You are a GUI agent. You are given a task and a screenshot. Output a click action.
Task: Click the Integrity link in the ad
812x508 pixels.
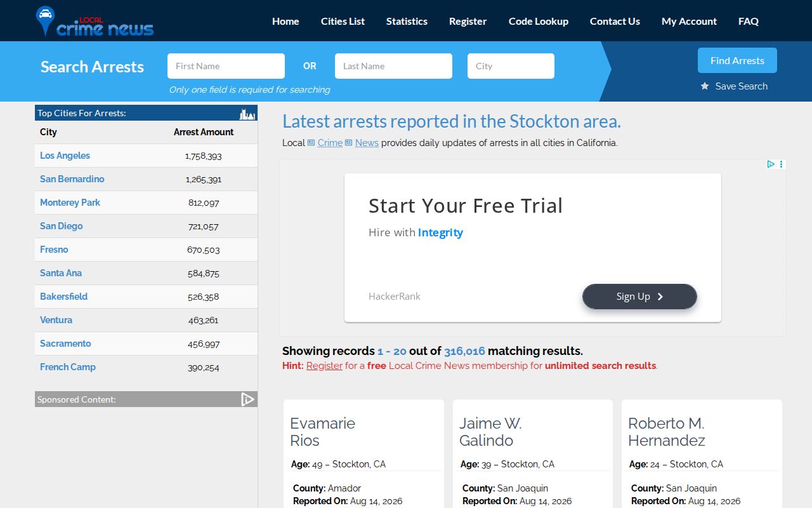pos(440,232)
